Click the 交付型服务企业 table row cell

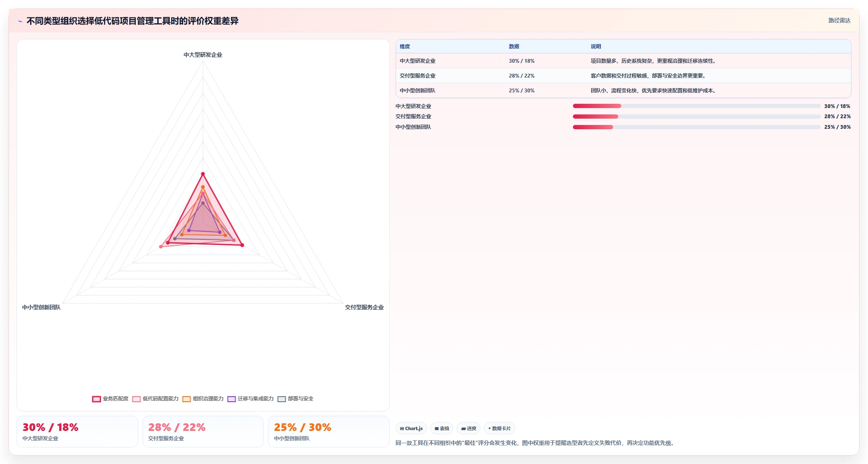point(418,76)
